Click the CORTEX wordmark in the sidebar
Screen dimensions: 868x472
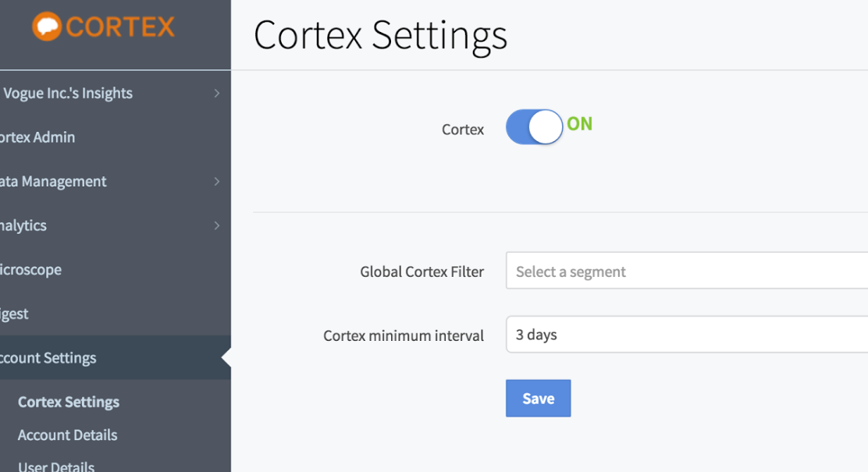(120, 27)
